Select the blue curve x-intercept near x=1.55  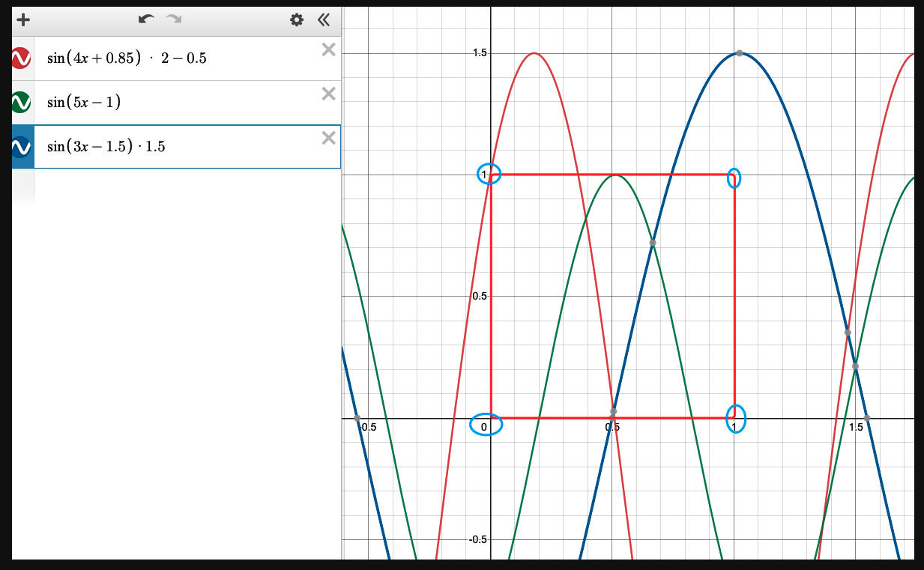[866, 418]
